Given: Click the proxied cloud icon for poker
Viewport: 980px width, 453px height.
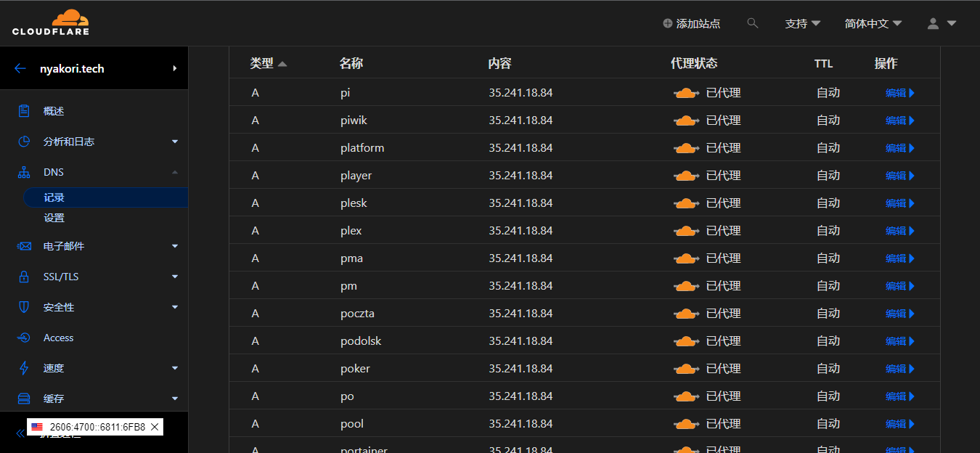Looking at the screenshot, I should [687, 369].
